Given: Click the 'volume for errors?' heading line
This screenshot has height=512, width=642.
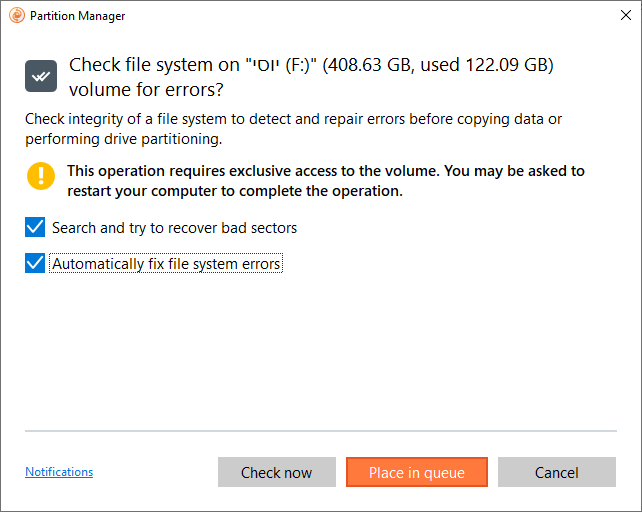Looking at the screenshot, I should (x=146, y=90).
